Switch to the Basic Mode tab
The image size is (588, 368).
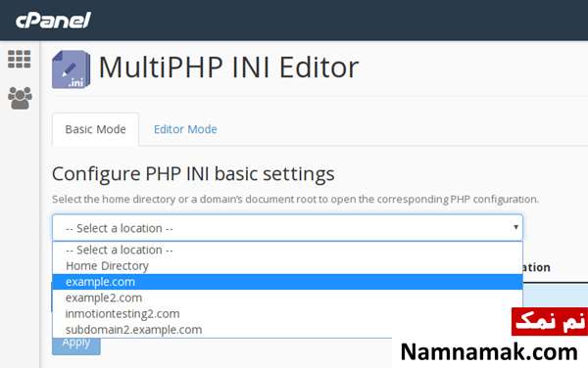click(96, 129)
